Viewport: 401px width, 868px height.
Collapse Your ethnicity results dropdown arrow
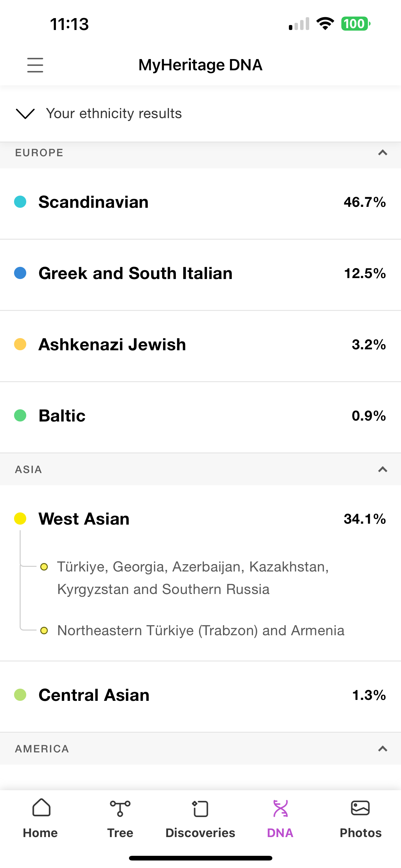click(25, 113)
